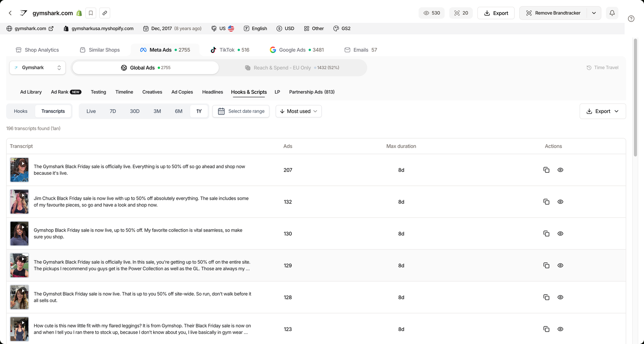644x344 pixels.
Task: View the 207-ads transcript with eye icon
Action: [x=560, y=170]
